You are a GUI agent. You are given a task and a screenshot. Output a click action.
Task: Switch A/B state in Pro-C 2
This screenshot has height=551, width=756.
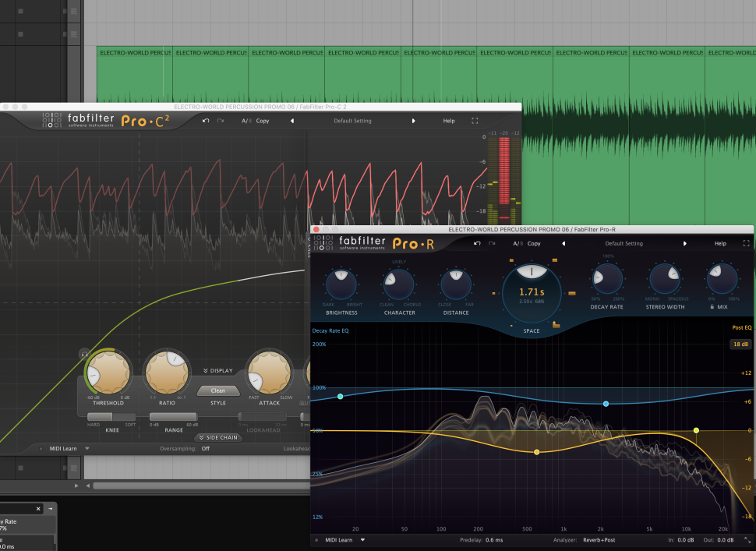tap(246, 121)
